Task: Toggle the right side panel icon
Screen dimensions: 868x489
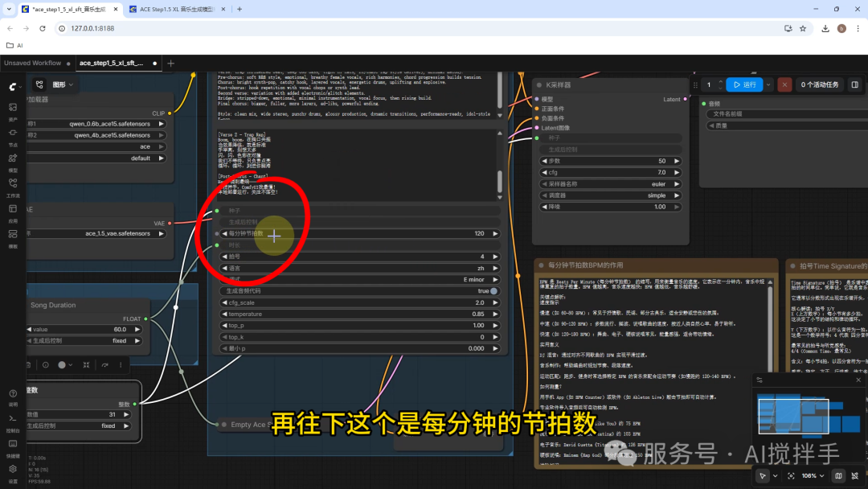Action: (854, 84)
